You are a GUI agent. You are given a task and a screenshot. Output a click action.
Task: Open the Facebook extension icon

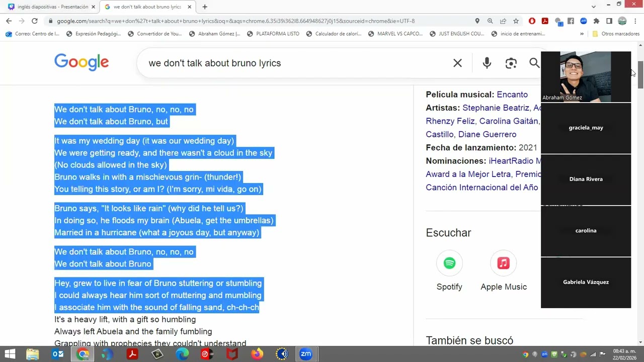click(x=571, y=21)
